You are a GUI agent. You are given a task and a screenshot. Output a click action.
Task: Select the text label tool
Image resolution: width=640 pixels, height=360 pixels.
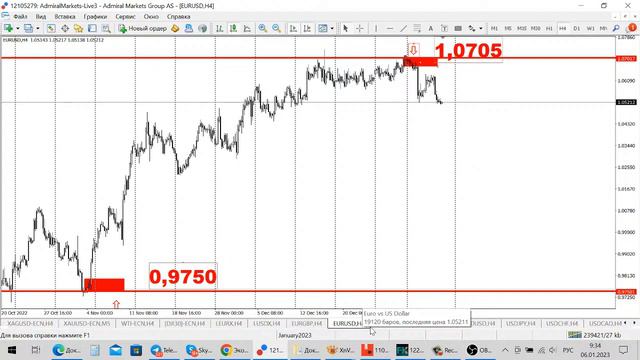pyautogui.click(x=444, y=28)
